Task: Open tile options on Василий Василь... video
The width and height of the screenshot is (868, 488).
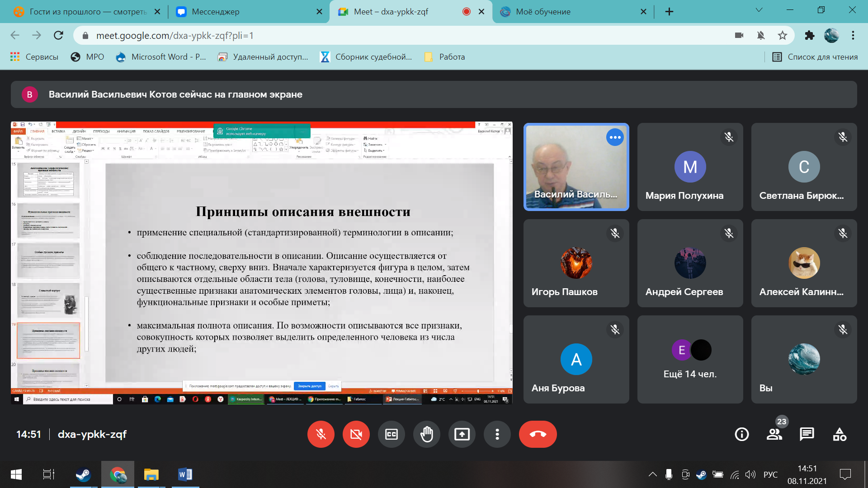Action: coord(615,137)
